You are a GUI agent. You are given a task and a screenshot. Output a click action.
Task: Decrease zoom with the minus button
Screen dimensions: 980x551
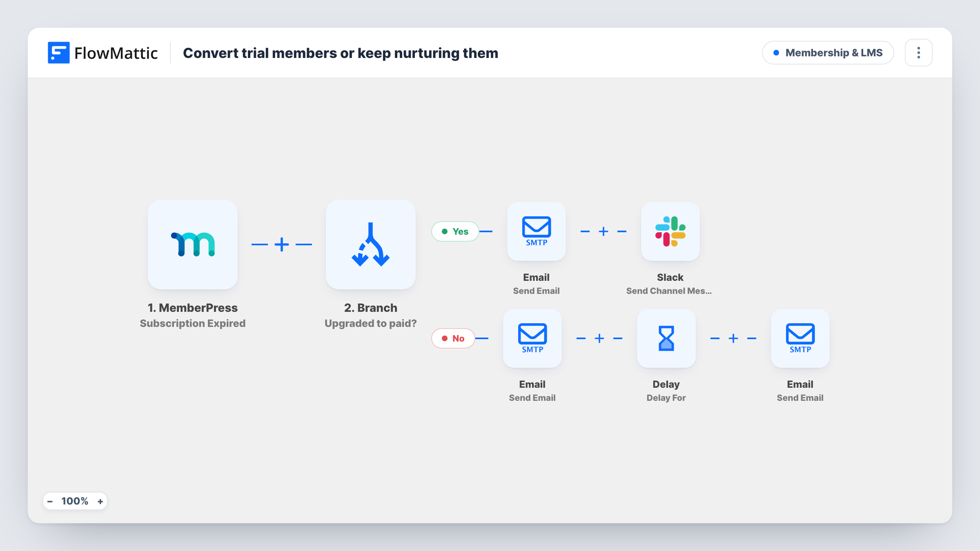(50, 501)
